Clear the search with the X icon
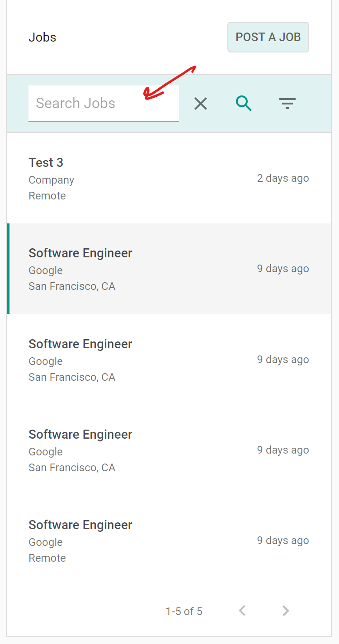 (201, 104)
